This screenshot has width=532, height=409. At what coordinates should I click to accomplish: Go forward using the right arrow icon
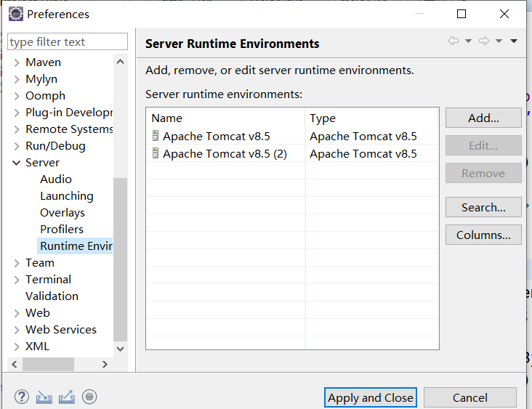point(484,41)
